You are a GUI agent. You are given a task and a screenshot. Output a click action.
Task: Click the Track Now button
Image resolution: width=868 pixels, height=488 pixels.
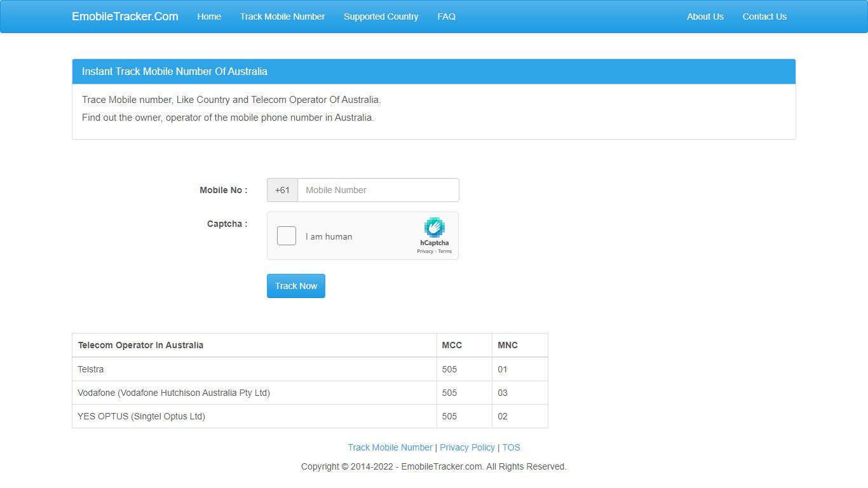[x=296, y=286]
